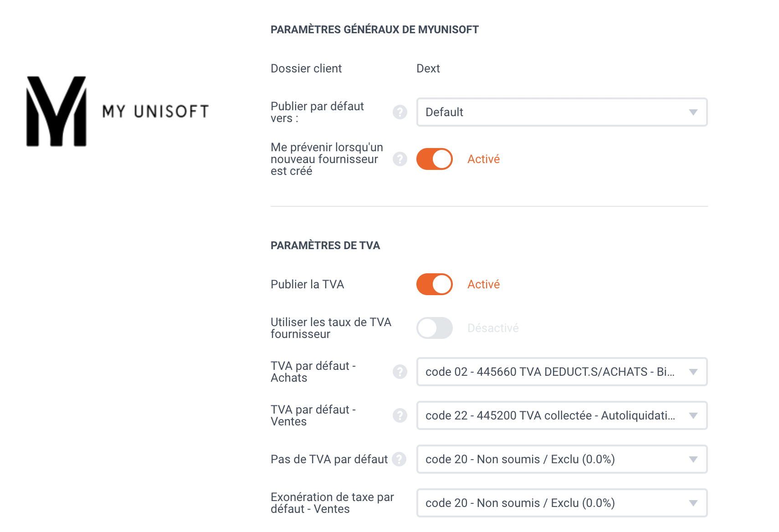The width and height of the screenshot is (779, 532).
Task: Open help icon next to TVA par défaut Ventes
Action: 400,415
